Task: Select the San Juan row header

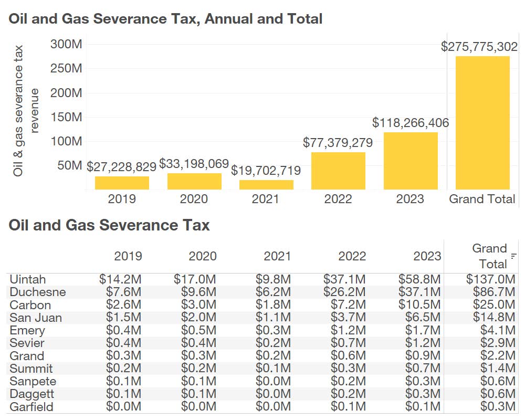Action: click(36, 318)
